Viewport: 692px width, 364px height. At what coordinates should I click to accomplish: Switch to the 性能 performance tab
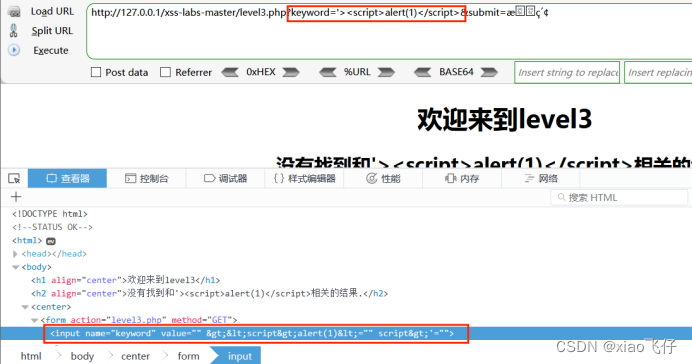pyautogui.click(x=383, y=178)
